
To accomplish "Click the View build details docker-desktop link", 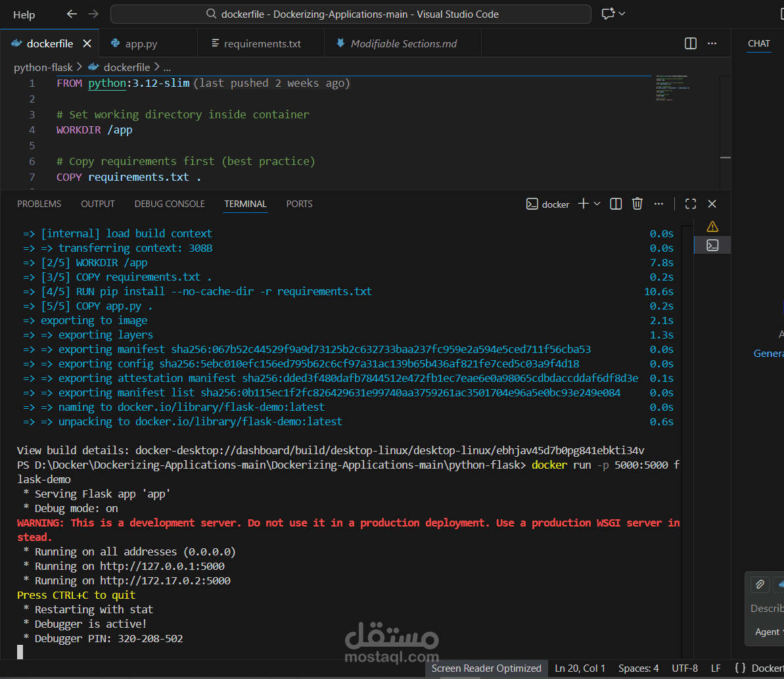I will [x=390, y=450].
